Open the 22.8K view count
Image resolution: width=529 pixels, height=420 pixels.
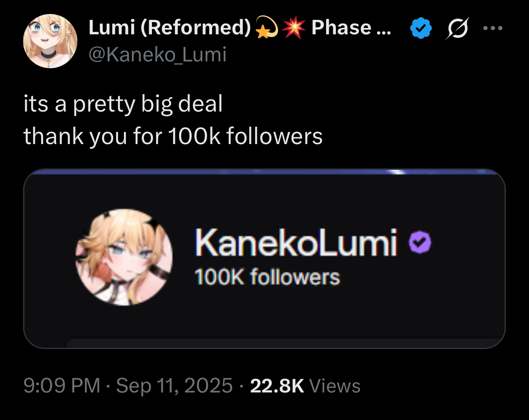tap(277, 386)
